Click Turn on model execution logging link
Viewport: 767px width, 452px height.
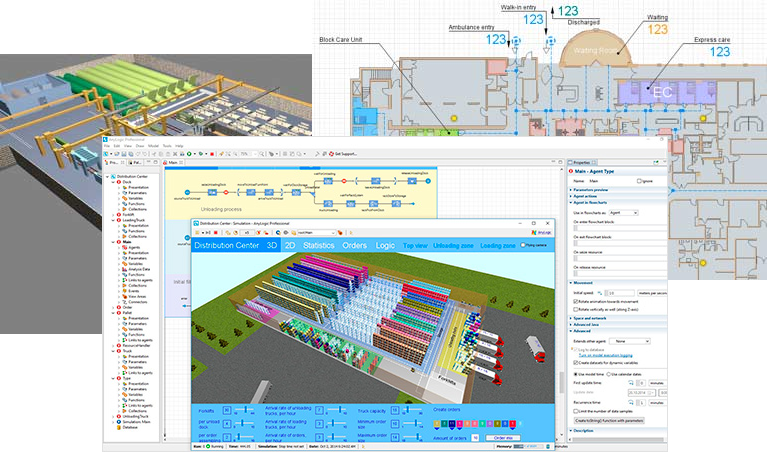coord(606,356)
